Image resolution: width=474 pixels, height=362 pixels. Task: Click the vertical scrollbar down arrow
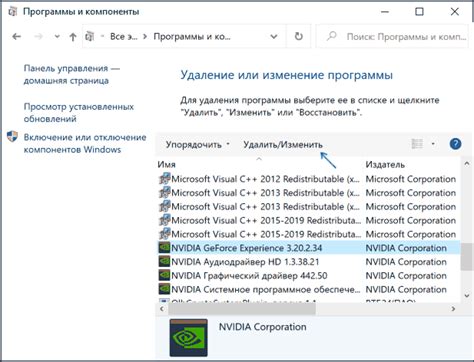[467, 296]
